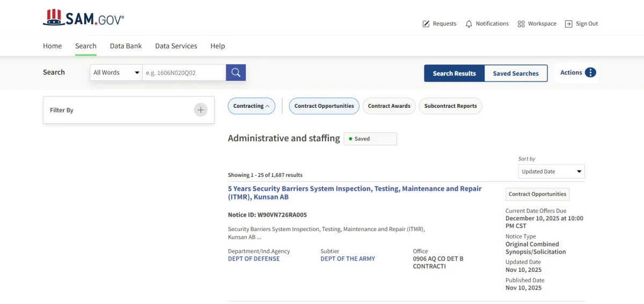644x304 pixels.
Task: Open Requests via the pencil icon
Action: tap(426, 24)
